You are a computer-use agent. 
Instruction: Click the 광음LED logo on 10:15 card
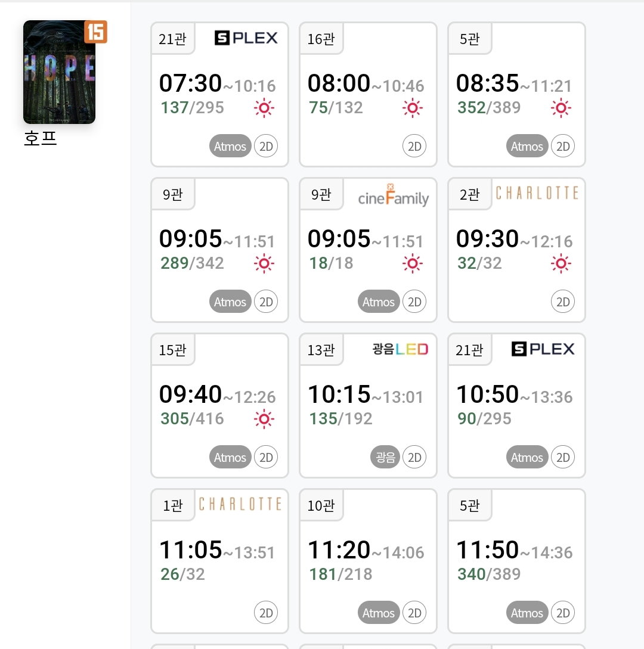(400, 349)
